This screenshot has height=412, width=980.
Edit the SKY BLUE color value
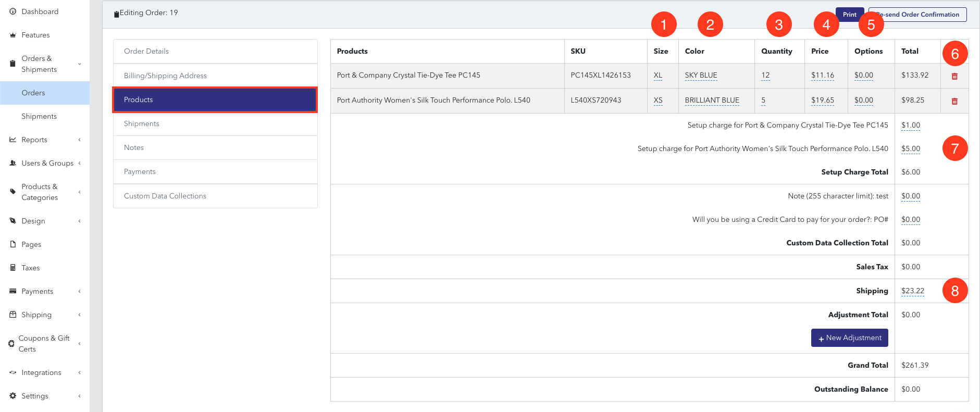[701, 75]
